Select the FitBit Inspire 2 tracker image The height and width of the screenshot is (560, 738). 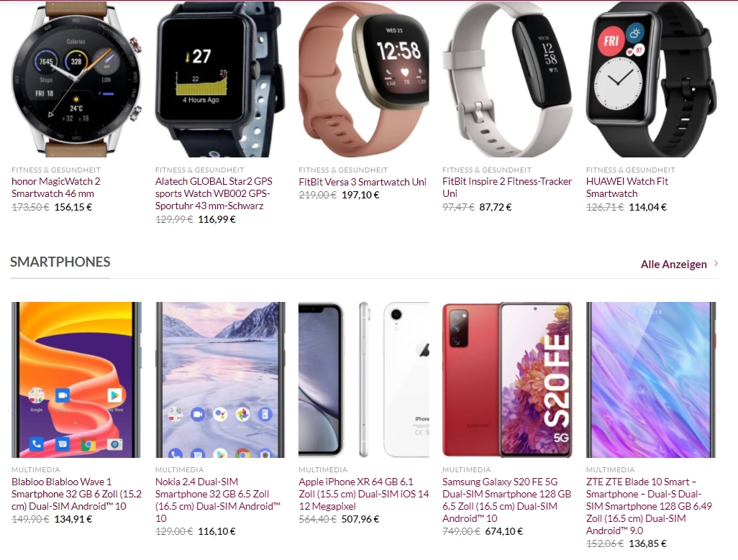point(507,79)
